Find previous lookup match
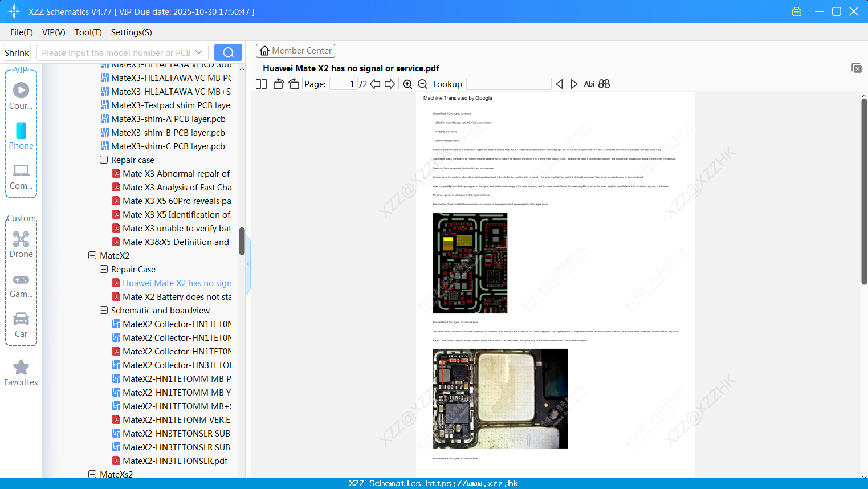The height and width of the screenshot is (489, 868). pyautogui.click(x=559, y=84)
